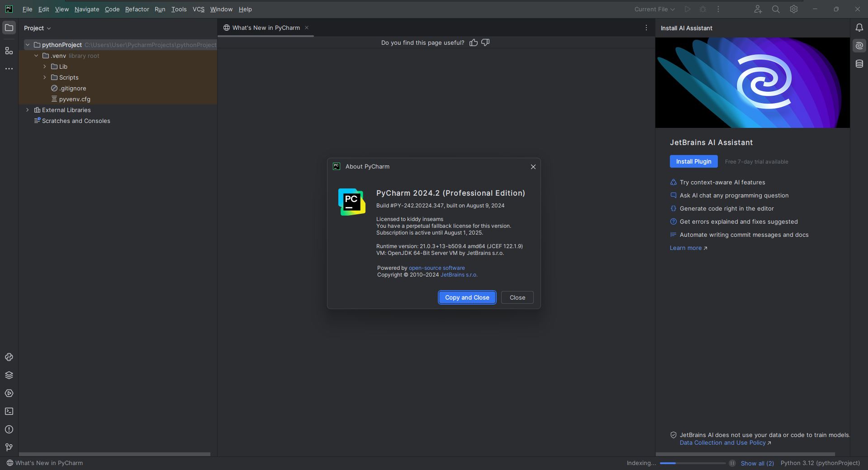This screenshot has height=470, width=868.
Task: Open the Database tool window icon
Action: coord(859,64)
